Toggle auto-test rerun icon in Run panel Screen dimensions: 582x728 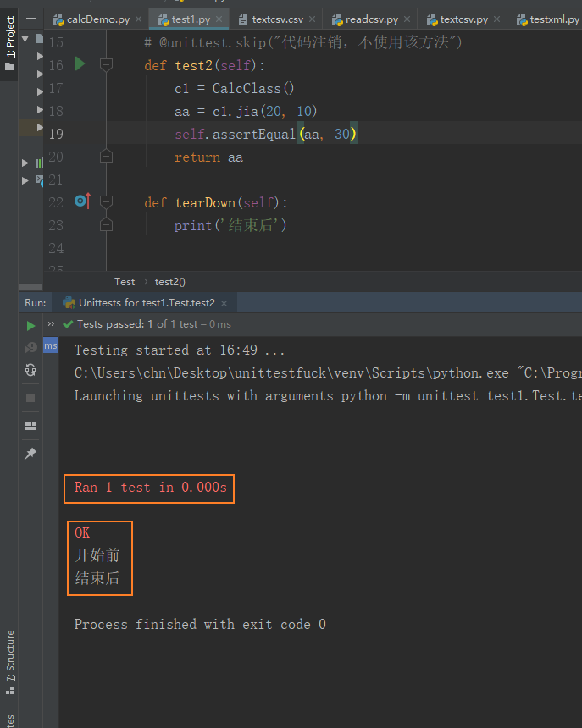pos(30,370)
